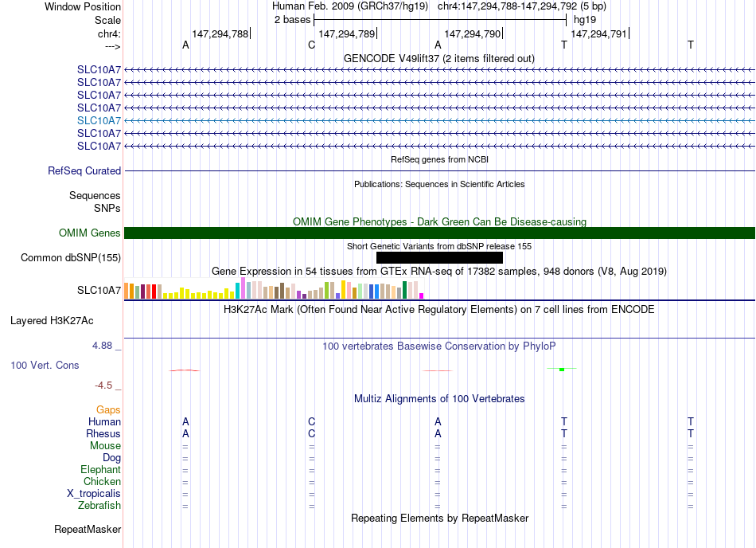
Task: Open the OMIM Gene Phenotypes track title
Action: [x=439, y=221]
